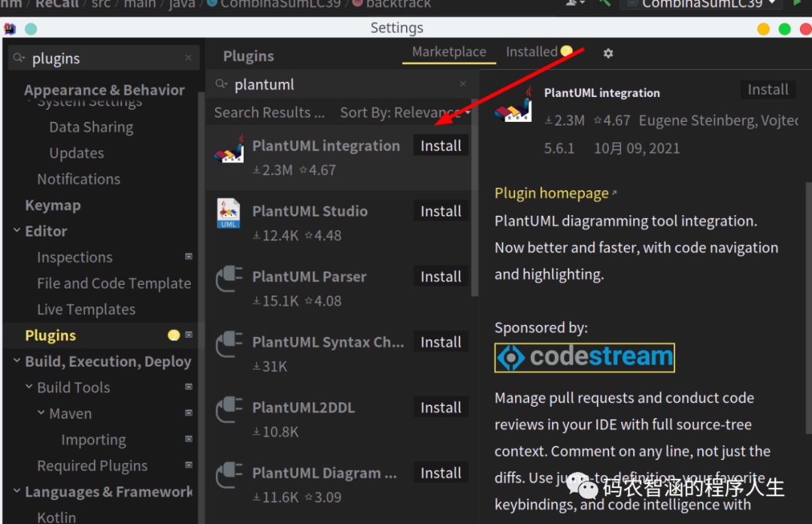Click the yellow update badge on Plugins

174,335
